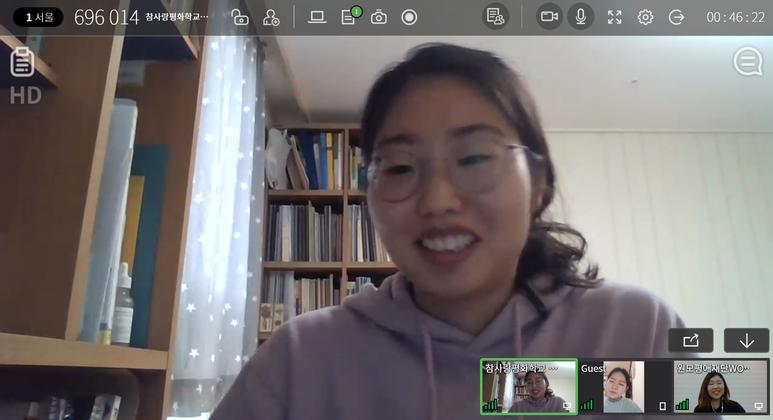Select the Guest participant thumbnail
The height and width of the screenshot is (420, 773).
pos(624,386)
